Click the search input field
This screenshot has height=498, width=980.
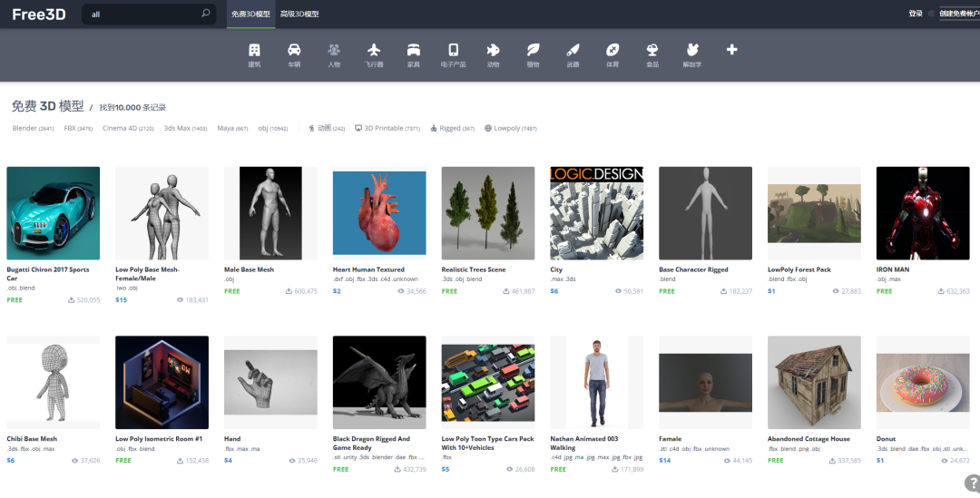pos(141,15)
